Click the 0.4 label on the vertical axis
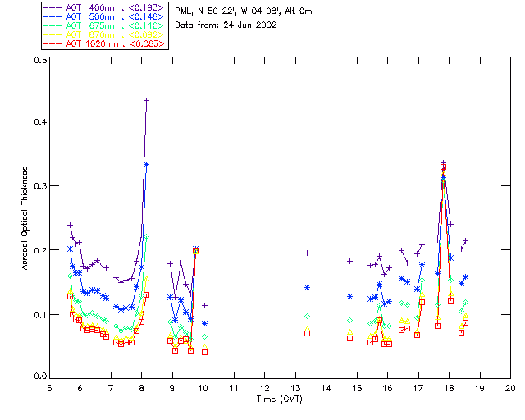525x420 pixels. (40, 121)
